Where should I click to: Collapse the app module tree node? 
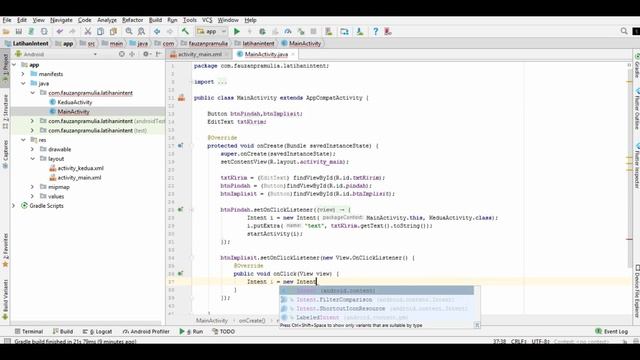pyautogui.click(x=14, y=65)
